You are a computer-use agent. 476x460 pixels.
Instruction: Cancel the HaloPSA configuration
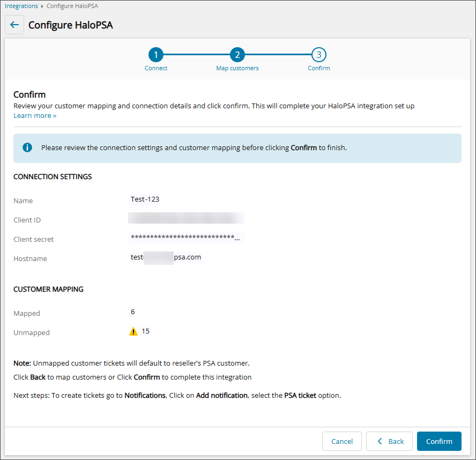tap(341, 441)
